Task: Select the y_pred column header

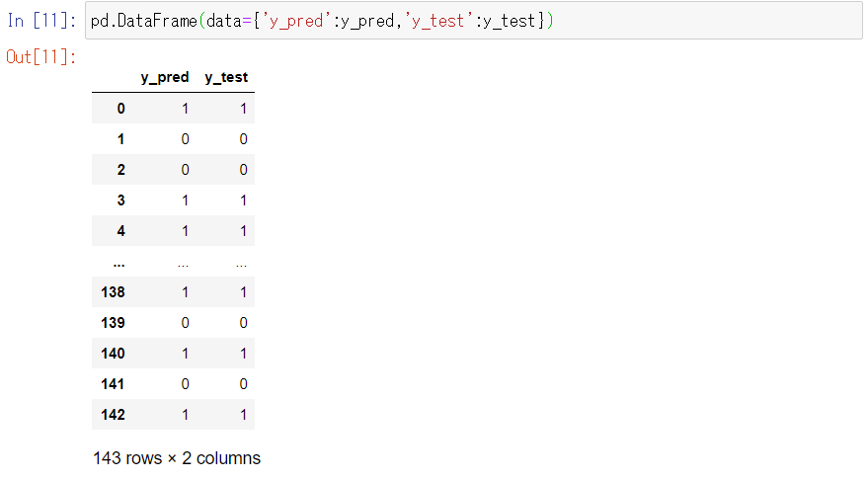Action: tap(165, 77)
